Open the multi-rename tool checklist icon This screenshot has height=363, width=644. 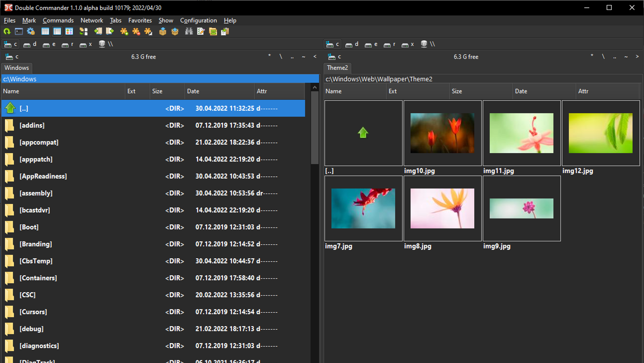click(201, 31)
